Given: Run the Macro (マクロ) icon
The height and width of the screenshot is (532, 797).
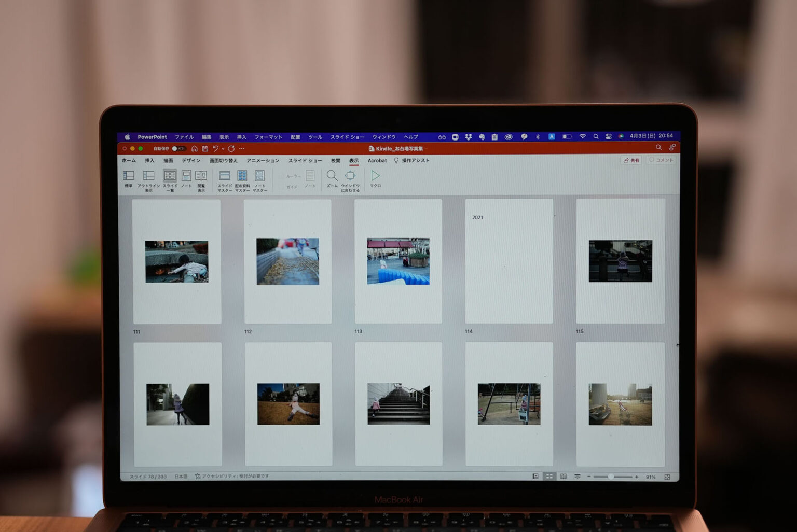Looking at the screenshot, I should 375,176.
